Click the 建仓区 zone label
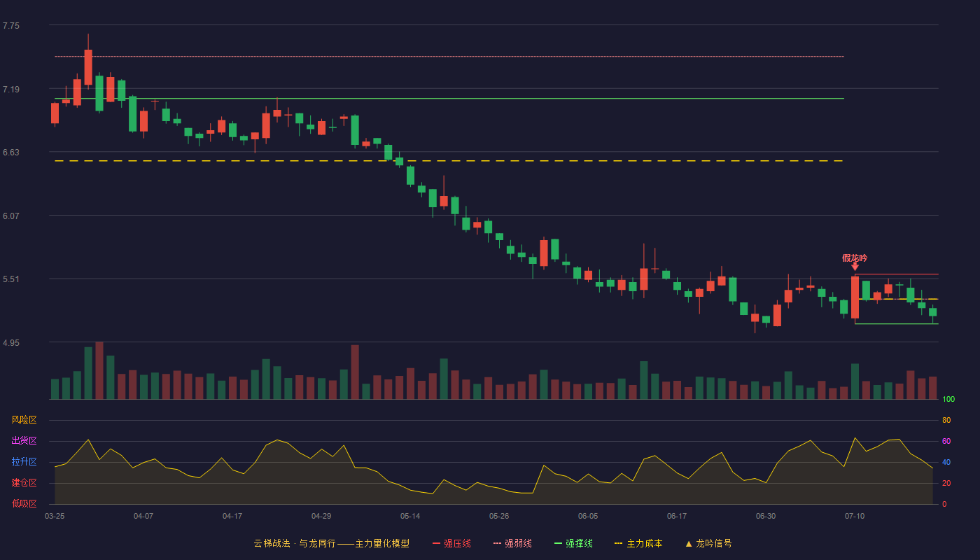Screen dimensions: 980x560 point(24,483)
